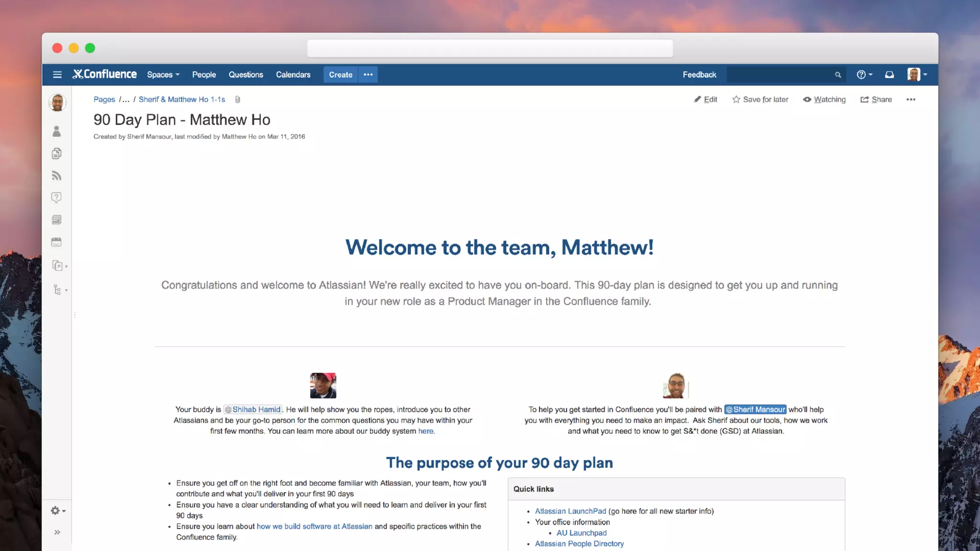Click the hamburger menu icon
This screenshot has width=980, height=551.
57,75
